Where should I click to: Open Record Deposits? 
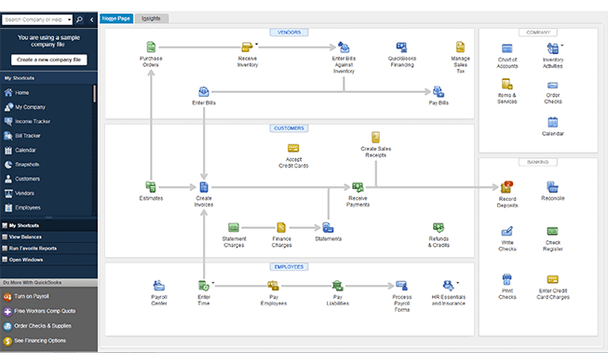507,187
